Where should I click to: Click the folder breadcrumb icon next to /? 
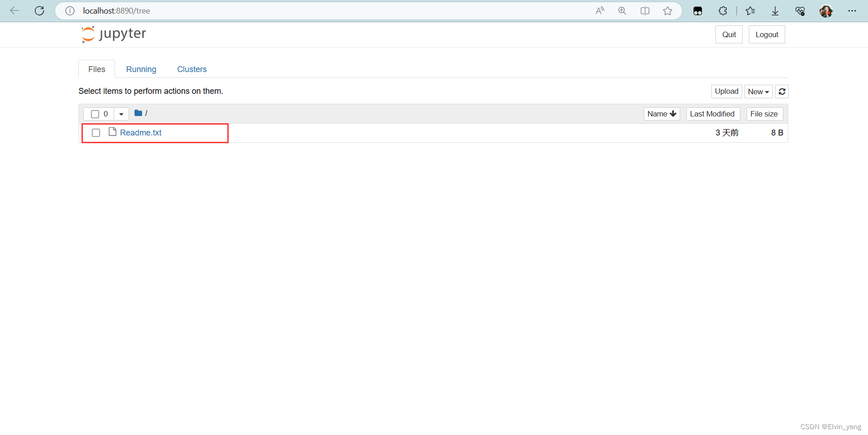tap(137, 113)
